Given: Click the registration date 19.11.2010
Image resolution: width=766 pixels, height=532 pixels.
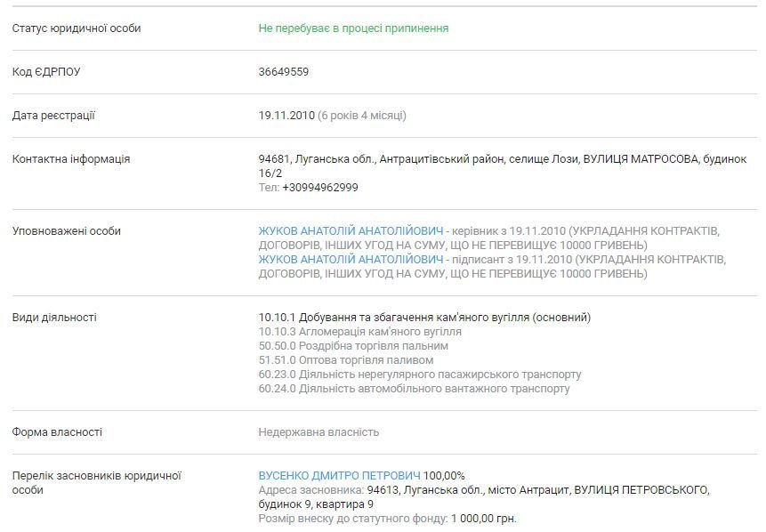Looking at the screenshot, I should [x=286, y=116].
